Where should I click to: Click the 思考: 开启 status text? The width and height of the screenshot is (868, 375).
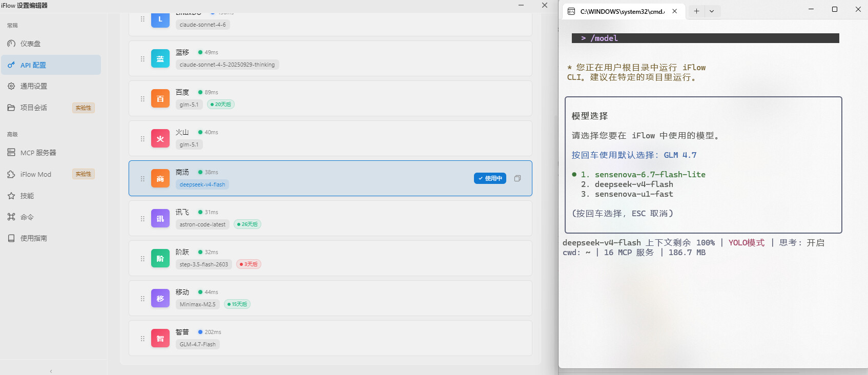coord(802,243)
